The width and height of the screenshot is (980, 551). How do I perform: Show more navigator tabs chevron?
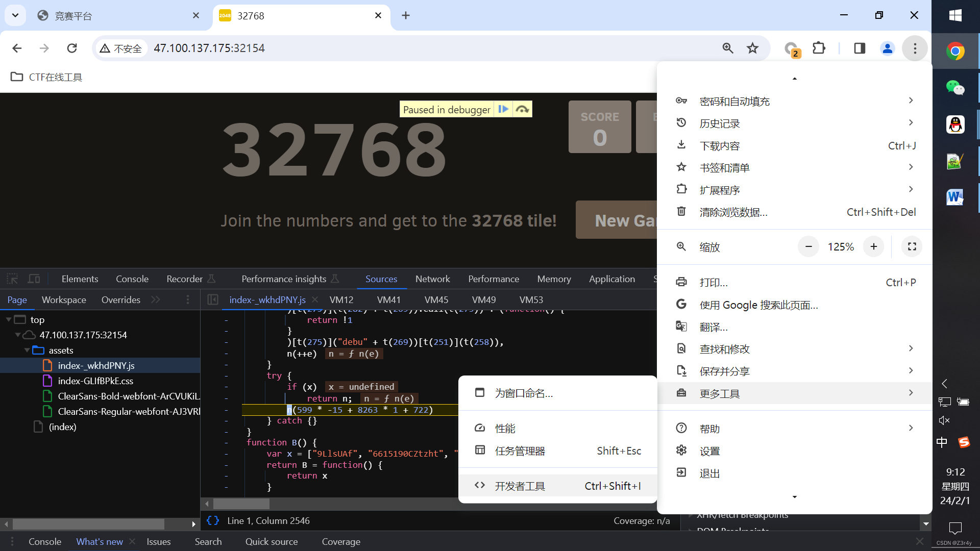[x=156, y=300]
